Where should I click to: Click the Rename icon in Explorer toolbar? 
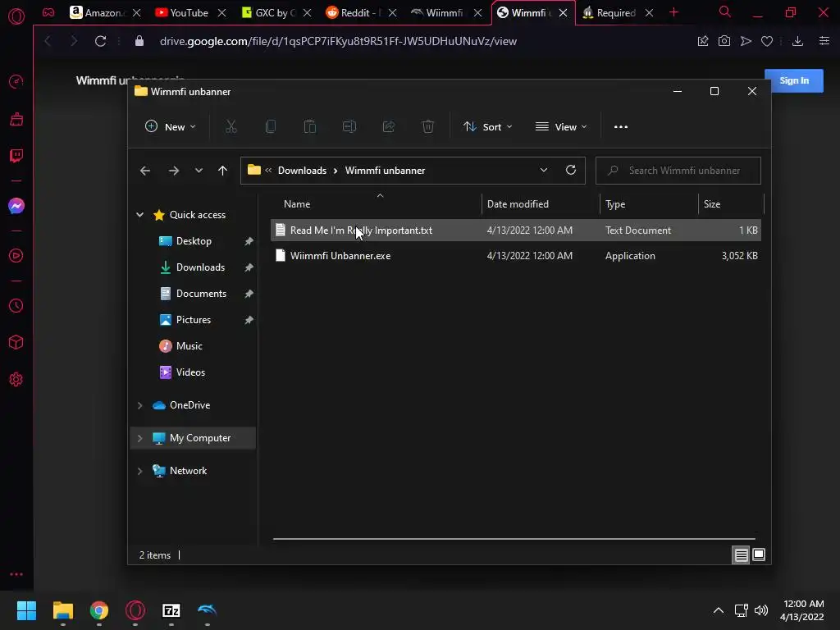[x=349, y=126]
